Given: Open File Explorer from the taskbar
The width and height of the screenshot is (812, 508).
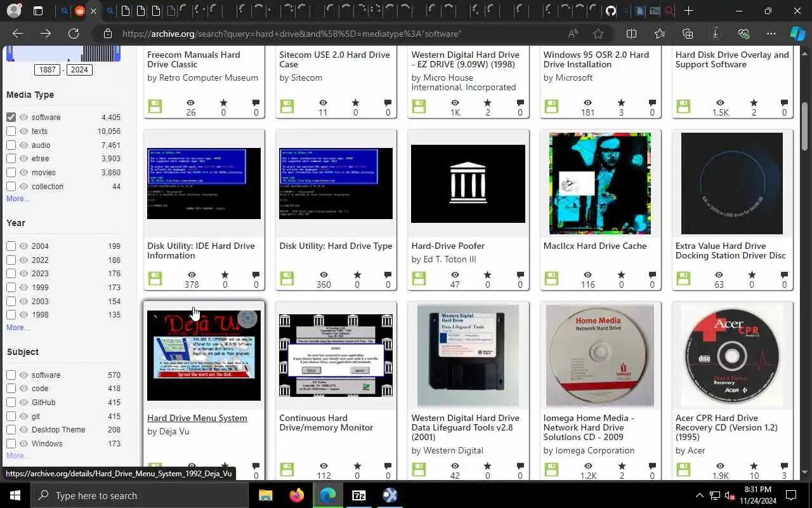Looking at the screenshot, I should click(x=265, y=495).
